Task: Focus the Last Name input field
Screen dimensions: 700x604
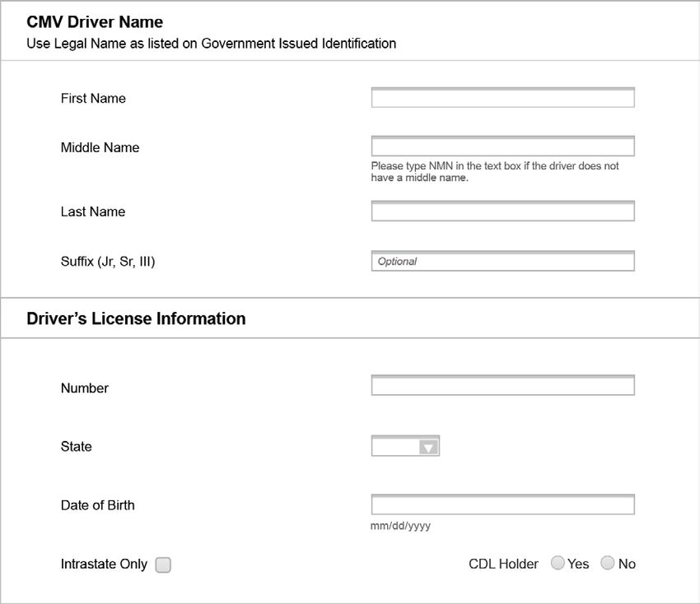Action: pyautogui.click(x=502, y=211)
